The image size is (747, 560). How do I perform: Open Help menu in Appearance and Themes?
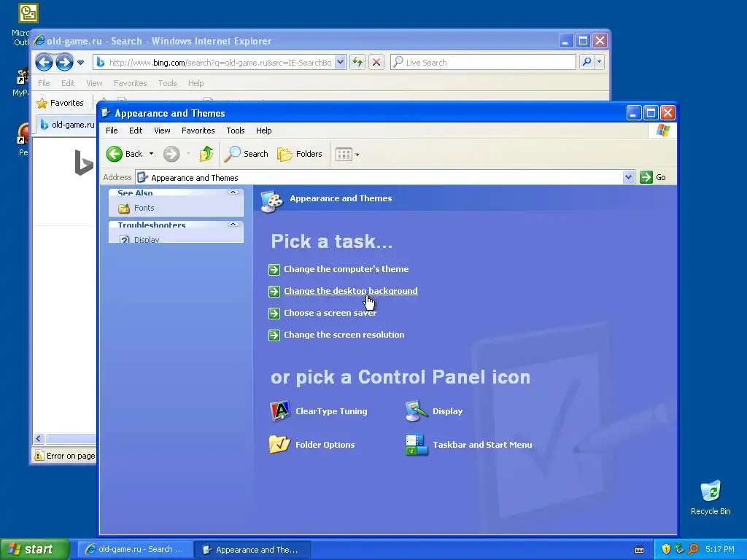(263, 131)
